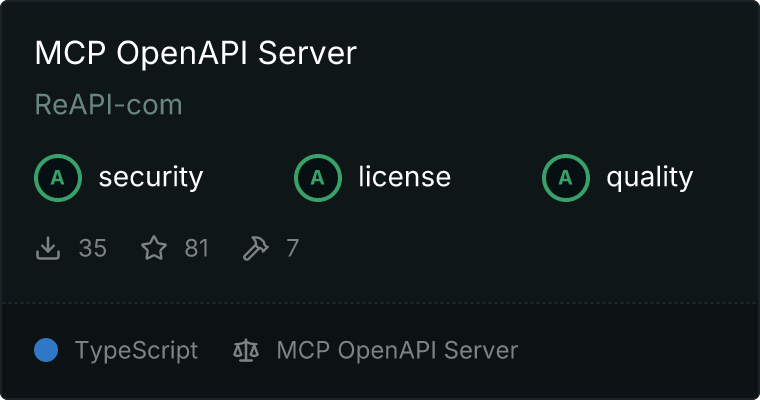Select the quality label text
Screen dimensions: 760x400
tap(649, 178)
